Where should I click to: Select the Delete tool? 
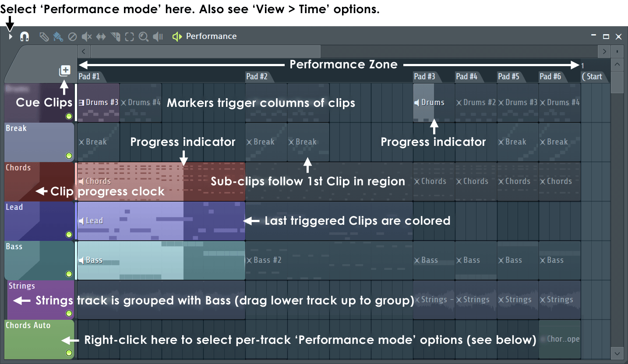(x=73, y=37)
